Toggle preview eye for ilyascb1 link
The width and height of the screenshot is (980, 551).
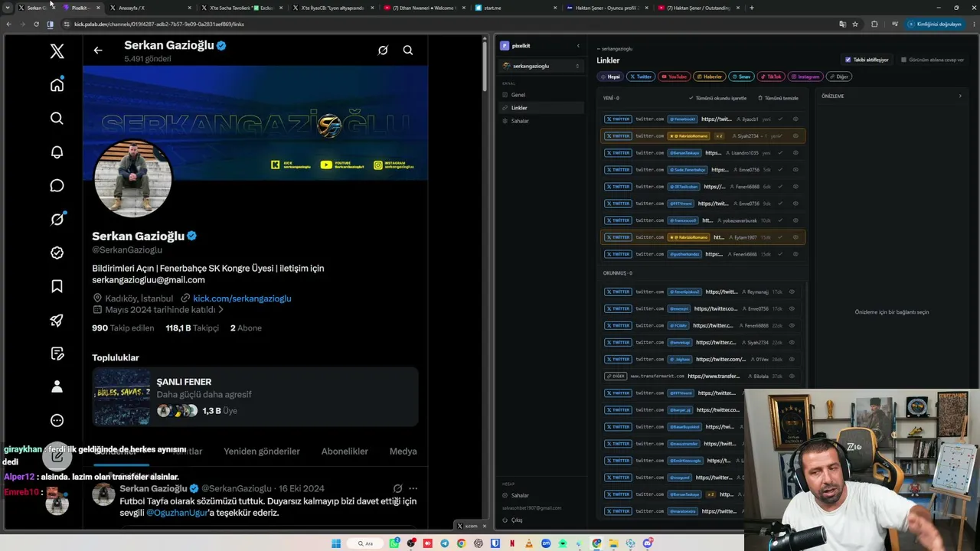(795, 119)
